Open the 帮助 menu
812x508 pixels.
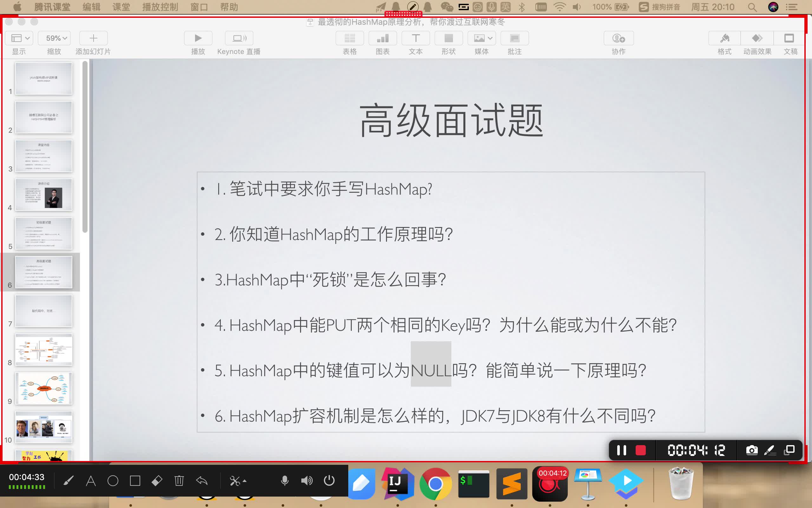(x=229, y=7)
